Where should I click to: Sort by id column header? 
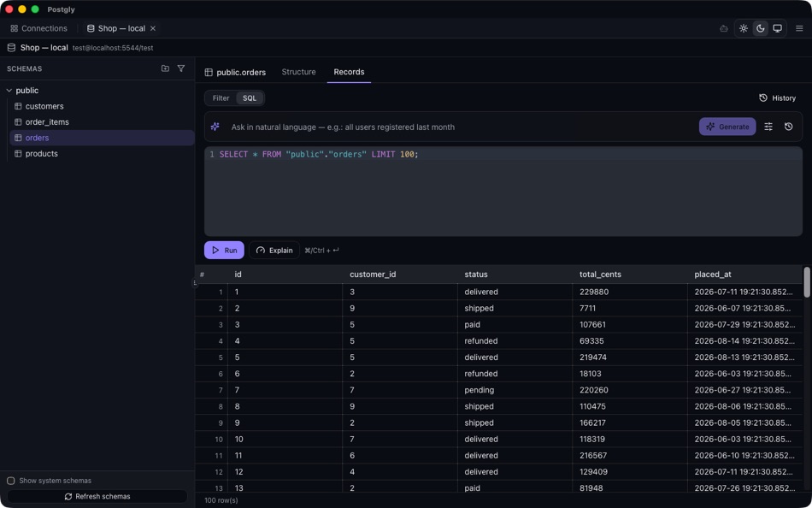click(x=285, y=275)
